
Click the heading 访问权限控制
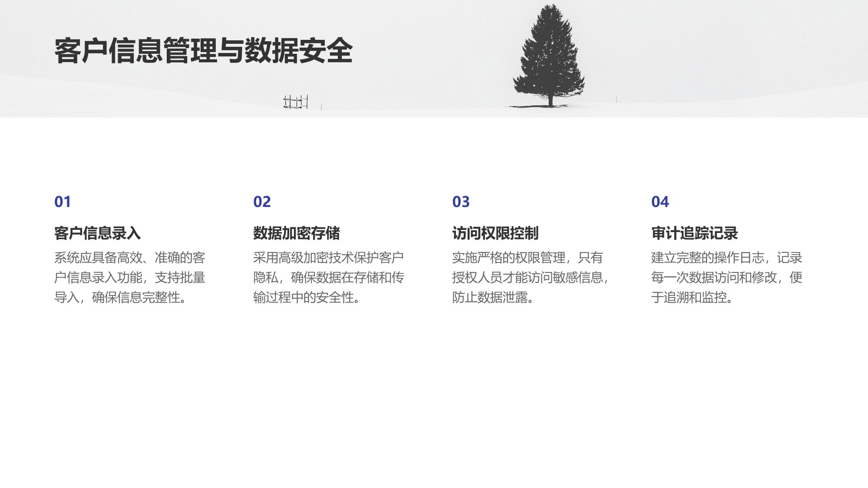(495, 233)
